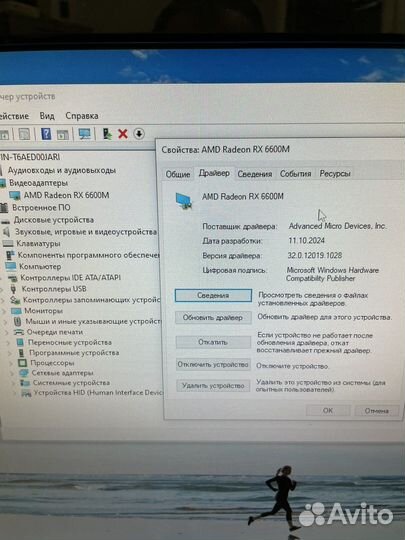The width and height of the screenshot is (405, 540).
Task: Click the red X uninstall device toolbar icon
Action: pos(123,134)
